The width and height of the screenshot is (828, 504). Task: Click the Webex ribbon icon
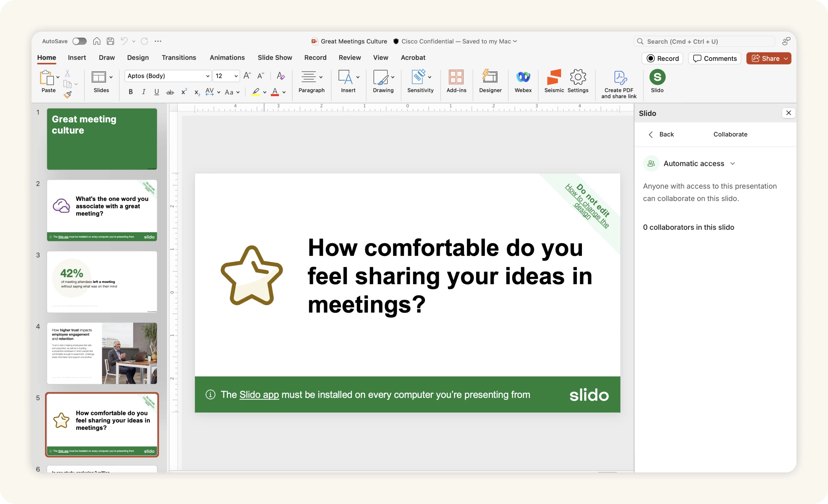(523, 77)
